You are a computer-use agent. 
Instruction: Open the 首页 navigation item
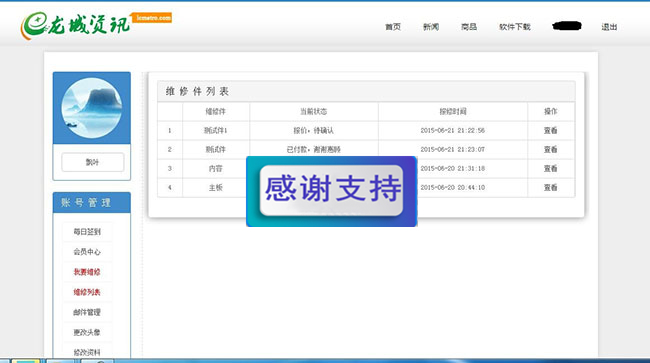pyautogui.click(x=393, y=27)
